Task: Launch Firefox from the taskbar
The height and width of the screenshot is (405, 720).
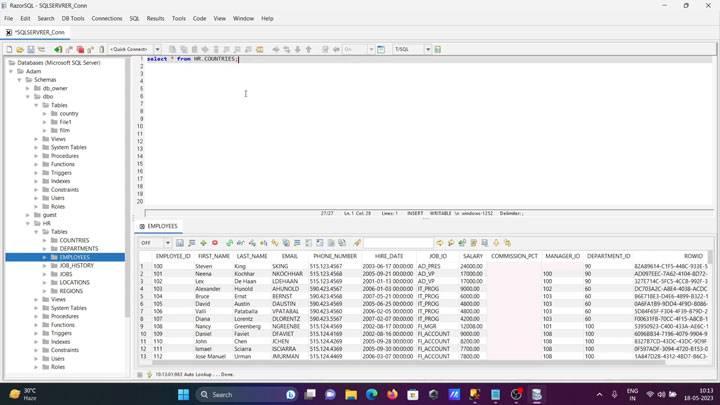Action: click(392, 394)
